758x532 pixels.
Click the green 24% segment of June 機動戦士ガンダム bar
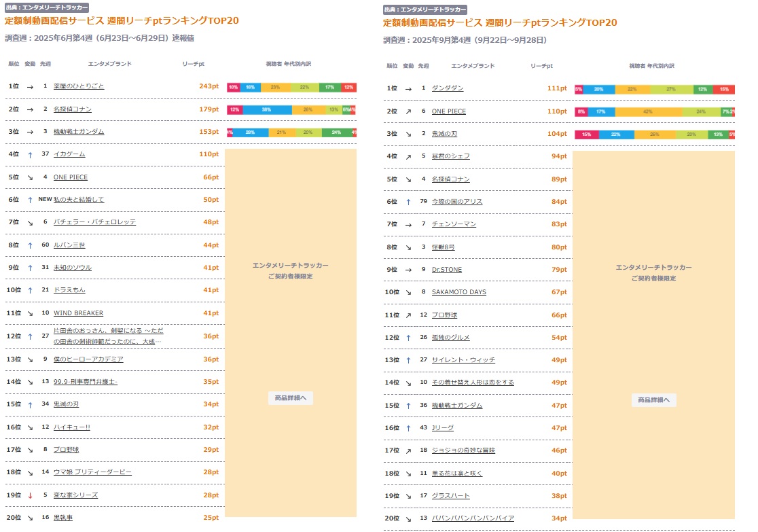(336, 132)
